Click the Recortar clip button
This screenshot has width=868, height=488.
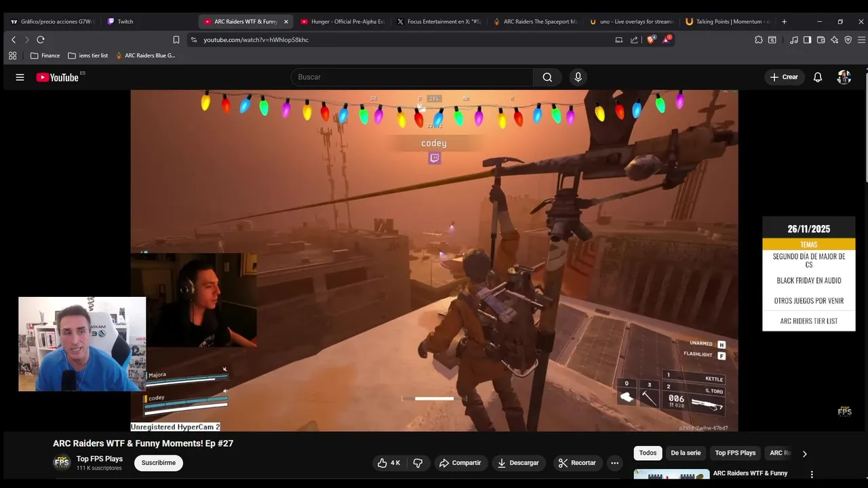[x=576, y=463]
